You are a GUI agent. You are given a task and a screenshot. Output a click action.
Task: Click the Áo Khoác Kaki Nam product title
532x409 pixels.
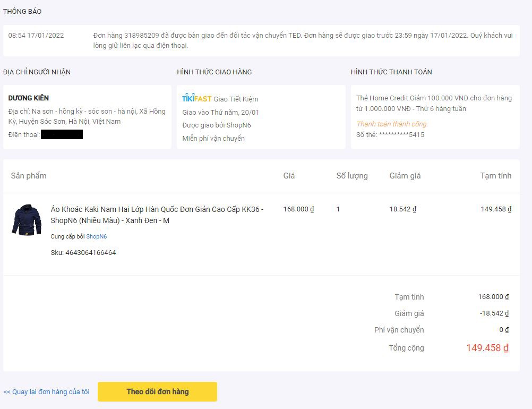(157, 215)
